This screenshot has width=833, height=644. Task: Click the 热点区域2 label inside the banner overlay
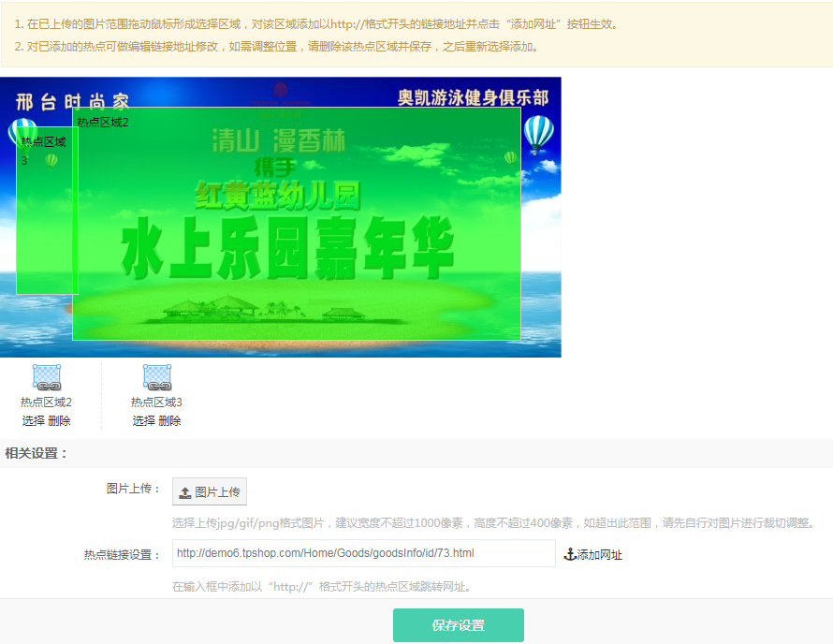103,123
